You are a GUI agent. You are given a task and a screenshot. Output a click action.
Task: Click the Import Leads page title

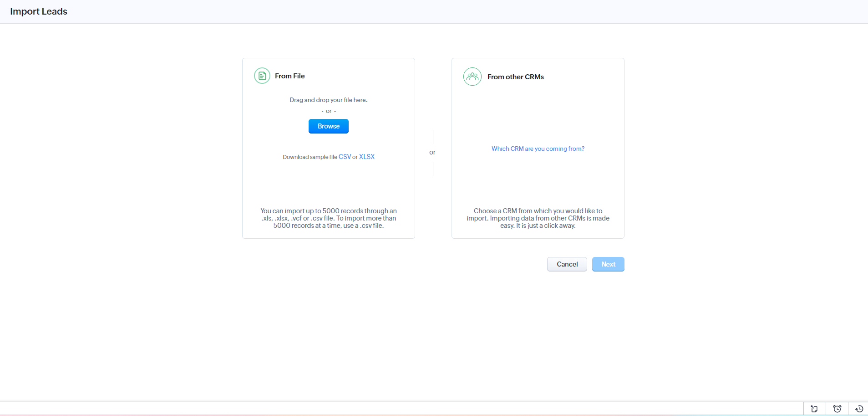[x=39, y=11]
